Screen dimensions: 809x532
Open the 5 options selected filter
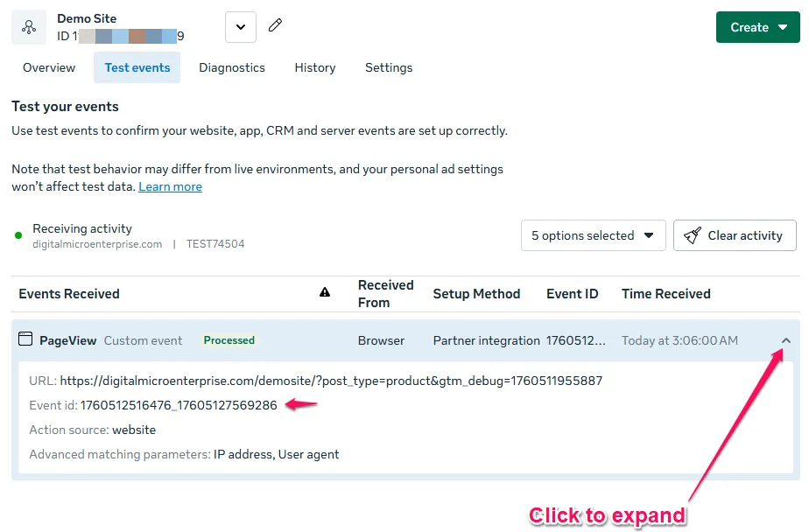[593, 235]
